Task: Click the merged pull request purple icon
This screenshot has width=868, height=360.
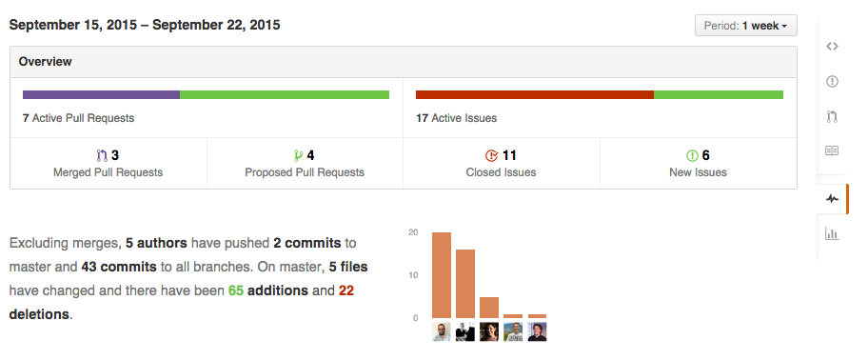Action: tap(102, 155)
